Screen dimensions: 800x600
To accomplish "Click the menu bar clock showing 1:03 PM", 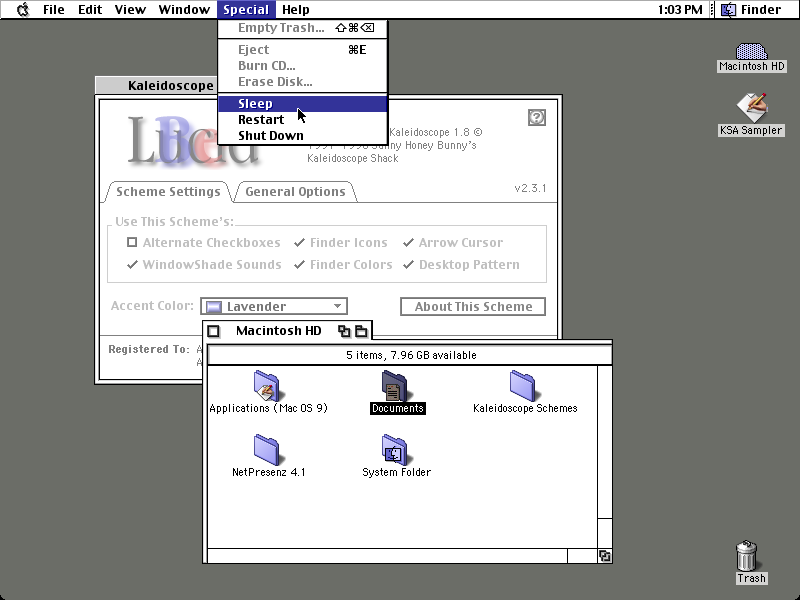I will coord(680,10).
